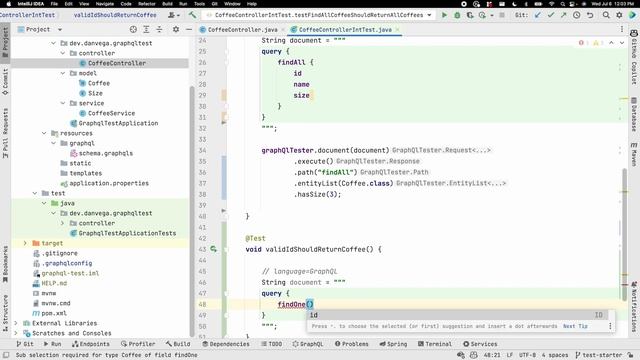This screenshot has height=360, width=640.
Task: Open Commit tool window on left bar
Action: click(x=5, y=82)
